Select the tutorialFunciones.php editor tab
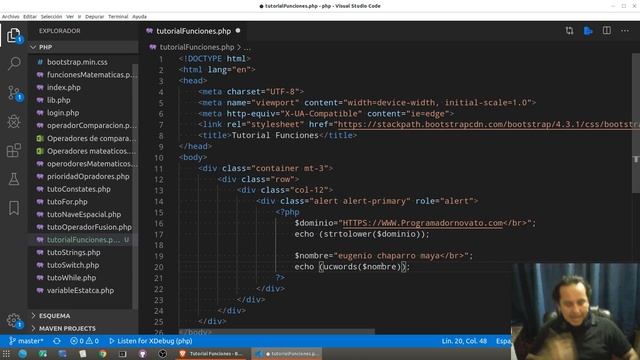 tap(193, 31)
